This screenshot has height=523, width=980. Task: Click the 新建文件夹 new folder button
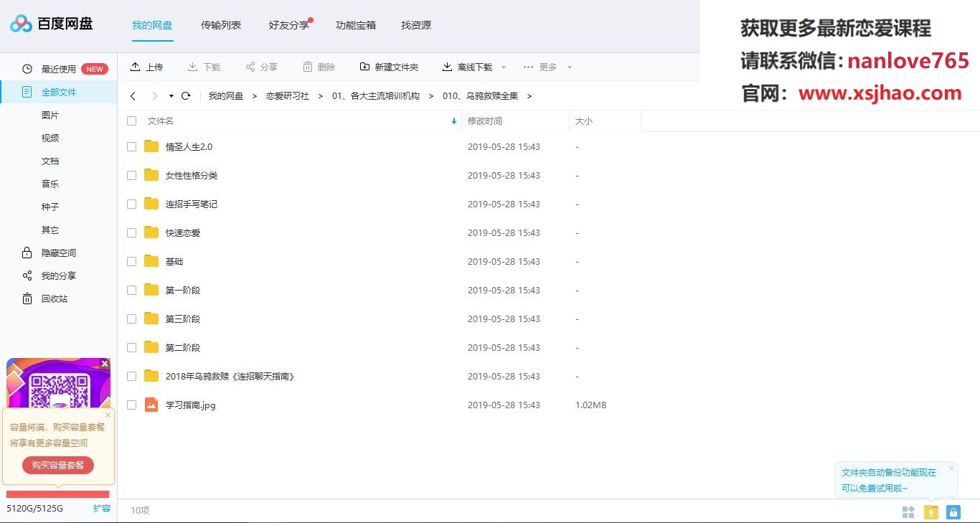pos(389,67)
